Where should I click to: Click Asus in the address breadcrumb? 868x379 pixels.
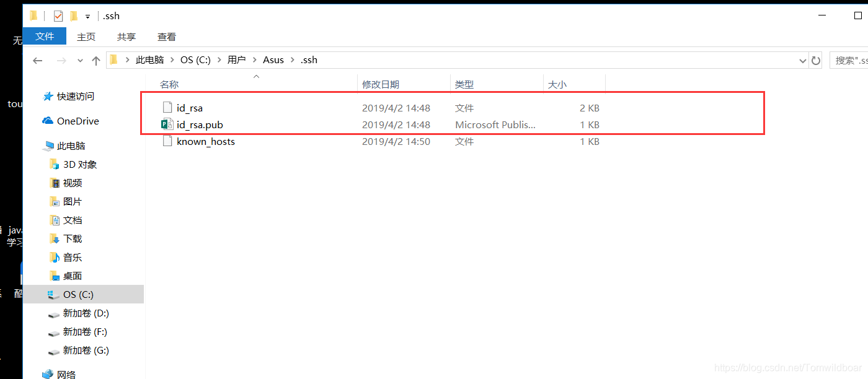pos(273,60)
